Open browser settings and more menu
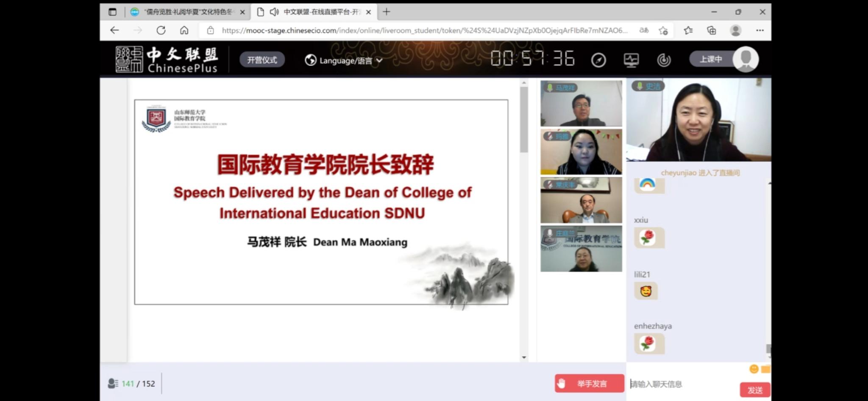Screen dimensions: 868x401 (759, 30)
